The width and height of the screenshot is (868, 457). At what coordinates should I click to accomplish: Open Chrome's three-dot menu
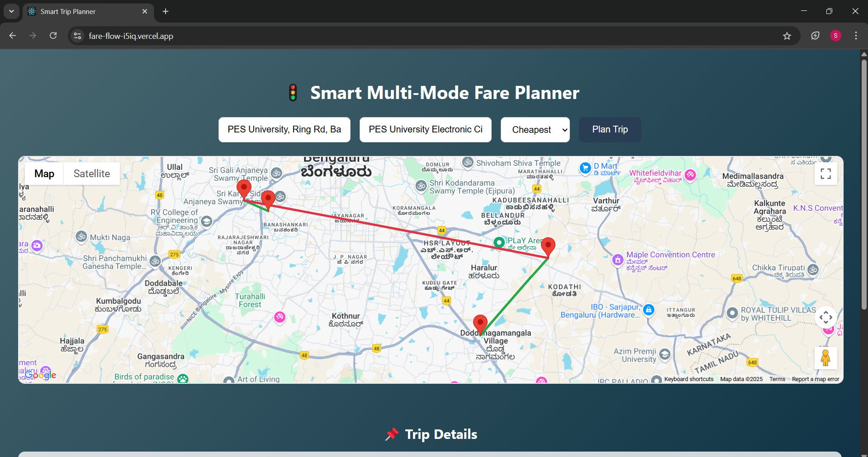click(x=856, y=36)
